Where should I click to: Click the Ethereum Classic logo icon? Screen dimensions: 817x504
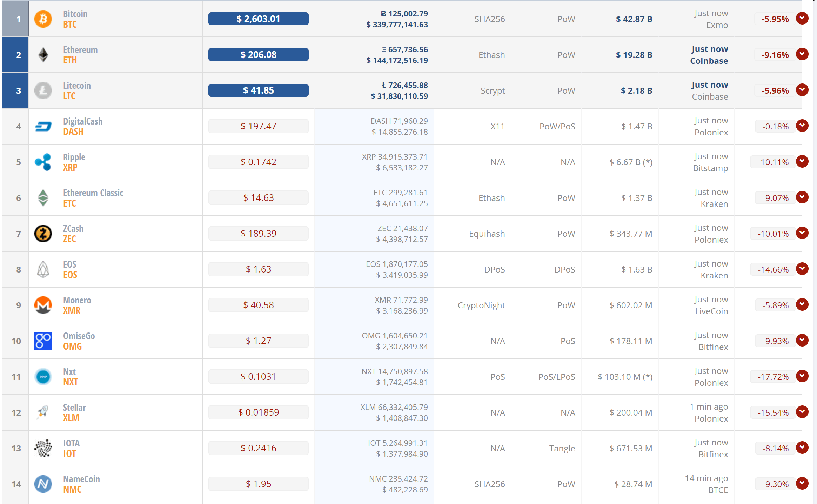coord(43,198)
